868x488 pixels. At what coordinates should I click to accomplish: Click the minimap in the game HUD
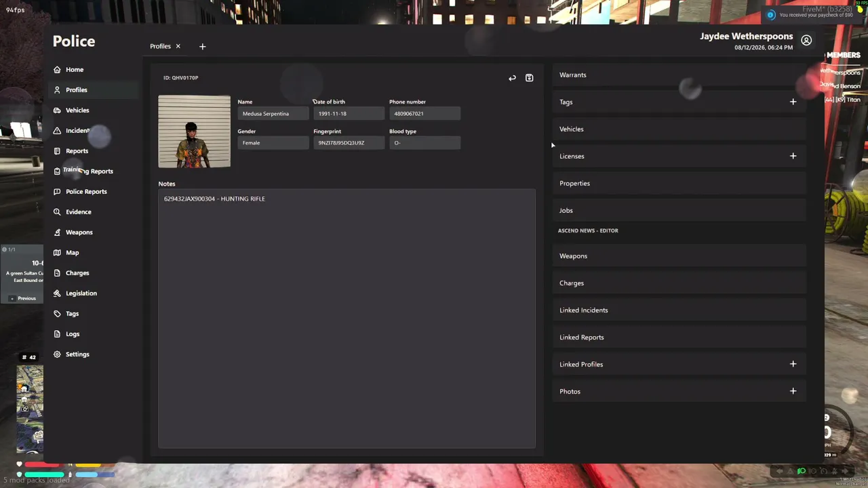30,409
